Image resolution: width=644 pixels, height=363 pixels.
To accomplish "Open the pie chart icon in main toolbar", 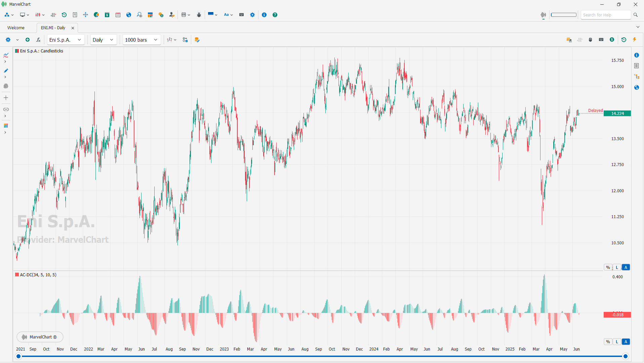I will coord(96,15).
